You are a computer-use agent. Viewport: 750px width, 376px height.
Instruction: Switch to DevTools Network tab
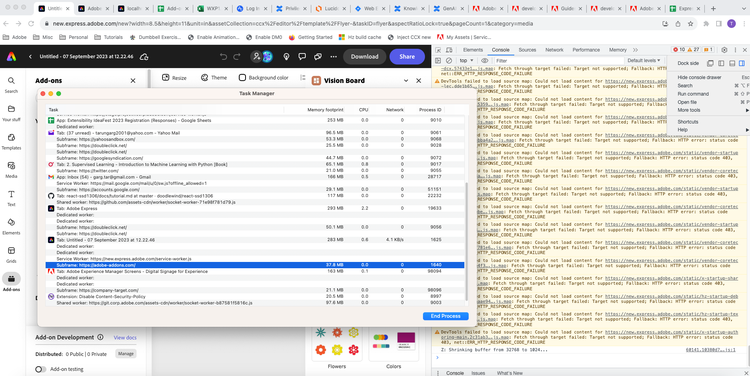click(554, 50)
